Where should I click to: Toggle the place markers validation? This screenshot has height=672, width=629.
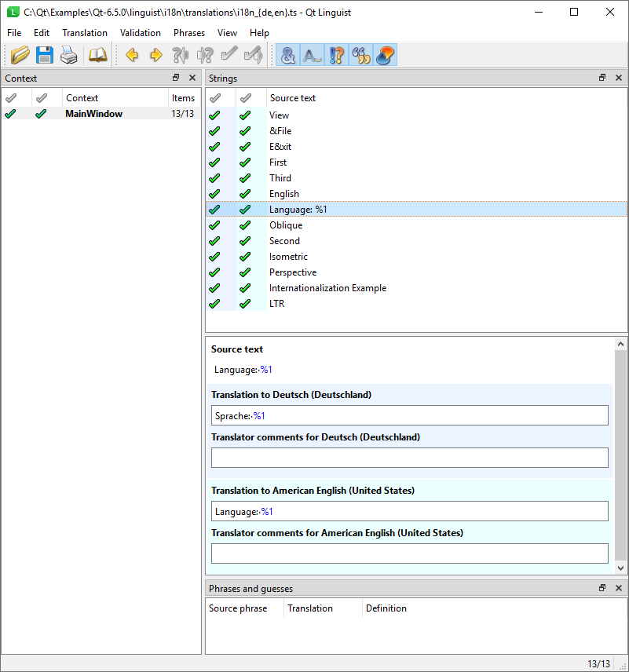click(383, 55)
